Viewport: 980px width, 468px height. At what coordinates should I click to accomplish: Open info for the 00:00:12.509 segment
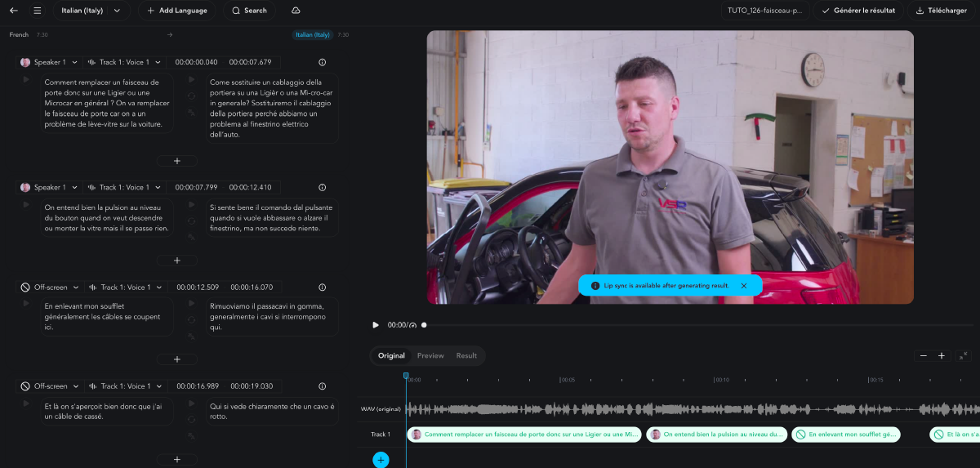point(322,287)
